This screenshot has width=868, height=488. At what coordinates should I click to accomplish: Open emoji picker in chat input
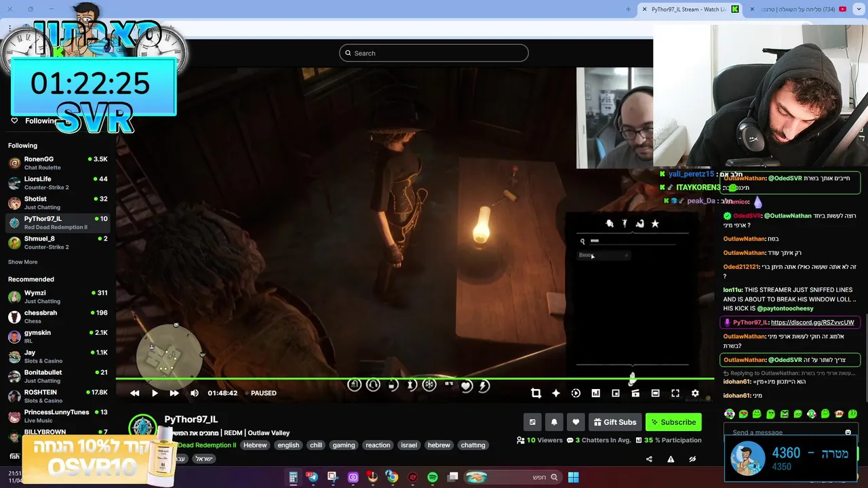point(848,432)
